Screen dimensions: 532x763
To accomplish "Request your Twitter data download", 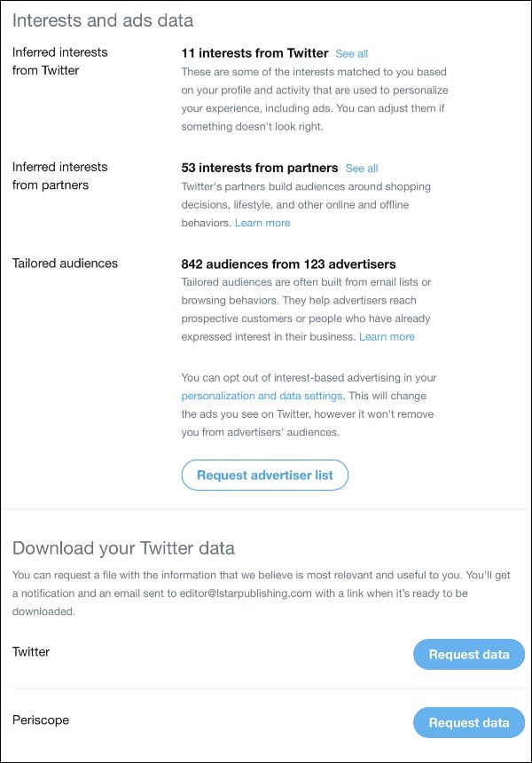I will click(468, 654).
